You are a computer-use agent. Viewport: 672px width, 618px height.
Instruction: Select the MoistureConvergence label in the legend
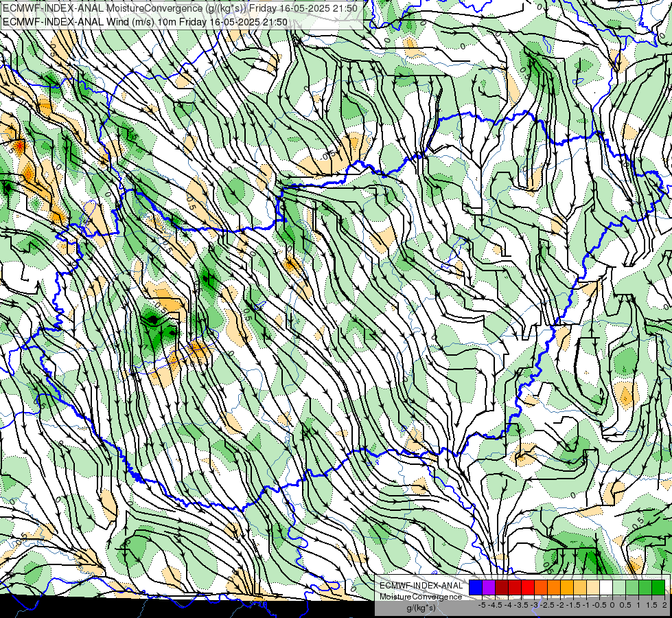[420, 597]
